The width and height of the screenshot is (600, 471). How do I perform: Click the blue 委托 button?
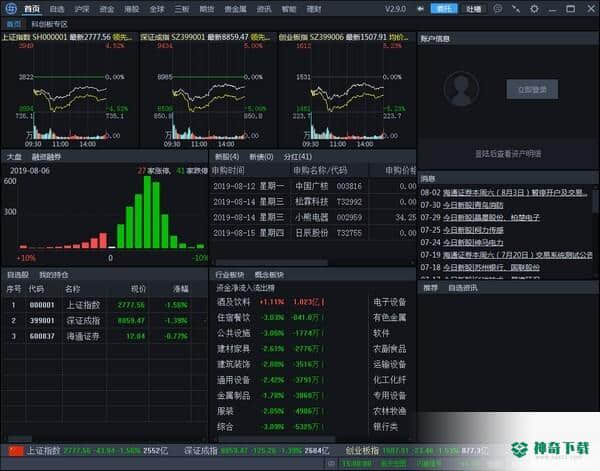click(444, 8)
